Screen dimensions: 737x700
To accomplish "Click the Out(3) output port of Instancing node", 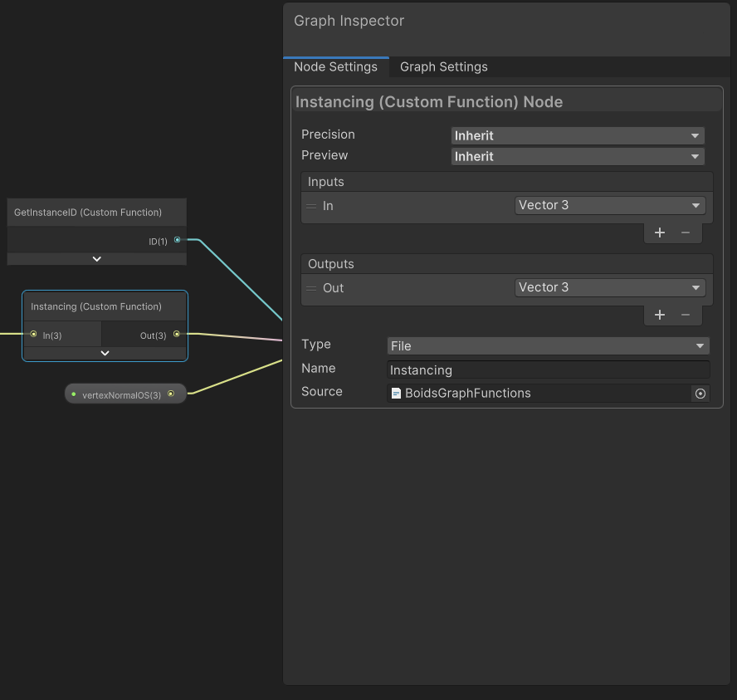I will [176, 335].
